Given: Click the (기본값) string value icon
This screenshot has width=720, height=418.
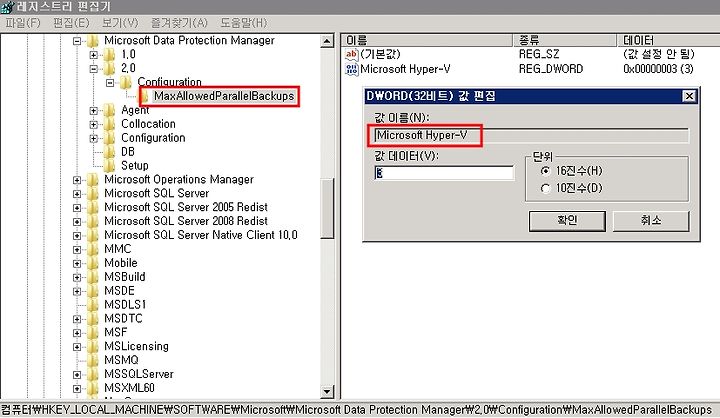Looking at the screenshot, I should 351,55.
